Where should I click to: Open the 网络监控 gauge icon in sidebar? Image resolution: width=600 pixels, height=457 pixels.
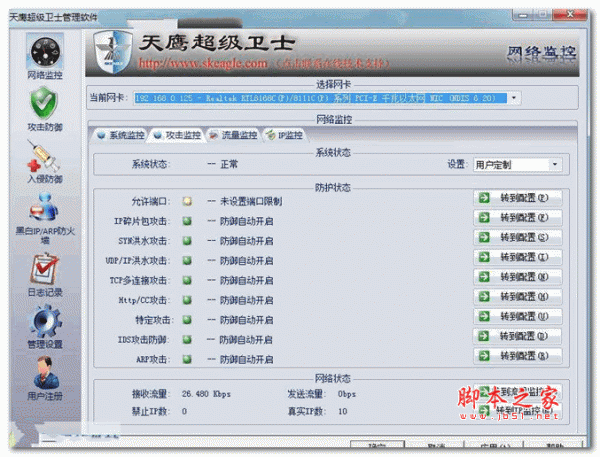tap(45, 51)
